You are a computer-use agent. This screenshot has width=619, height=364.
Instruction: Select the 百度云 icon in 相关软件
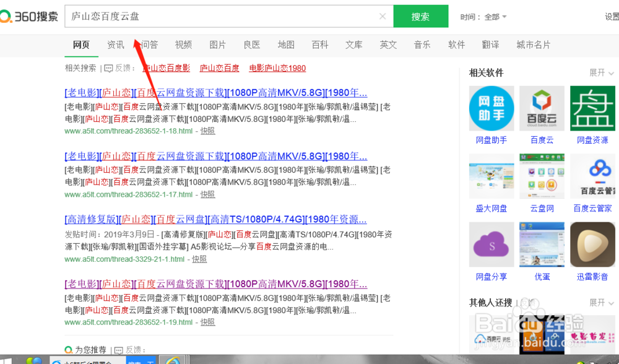(x=542, y=109)
